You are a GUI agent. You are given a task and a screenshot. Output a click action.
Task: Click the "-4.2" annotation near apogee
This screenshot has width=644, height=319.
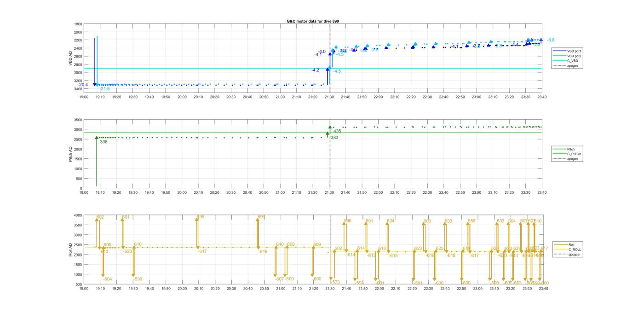[315, 70]
